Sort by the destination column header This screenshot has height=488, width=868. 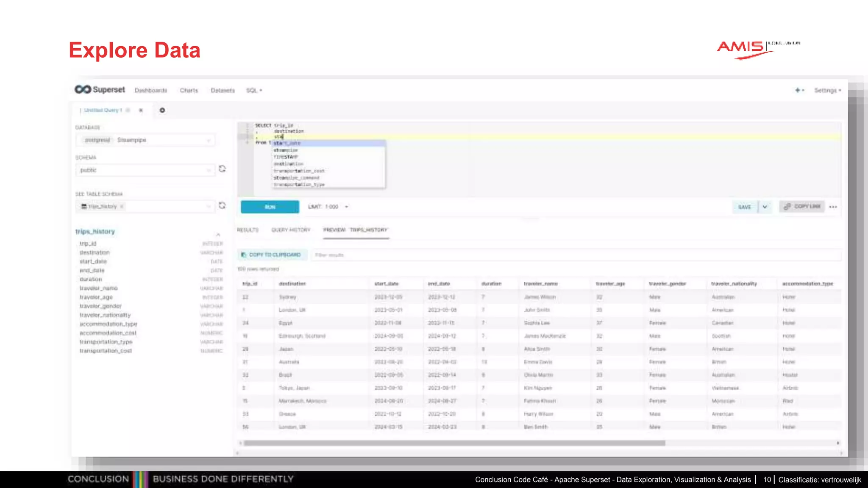292,283
